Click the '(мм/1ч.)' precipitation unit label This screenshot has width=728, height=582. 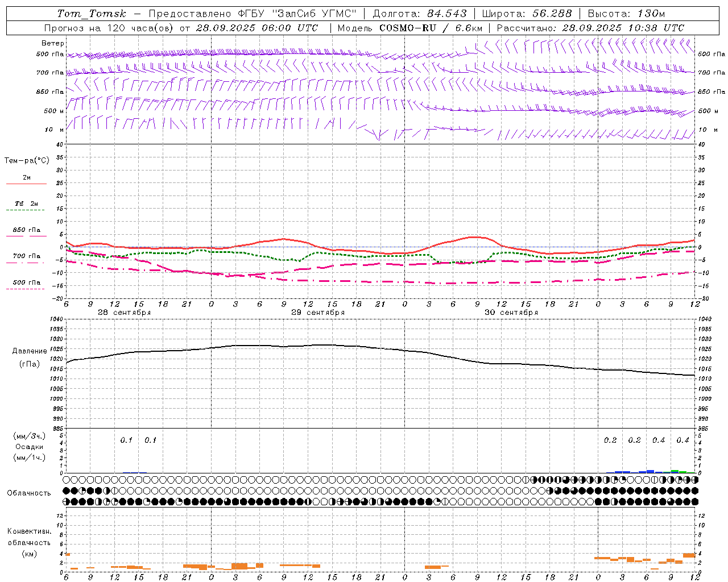point(29,458)
